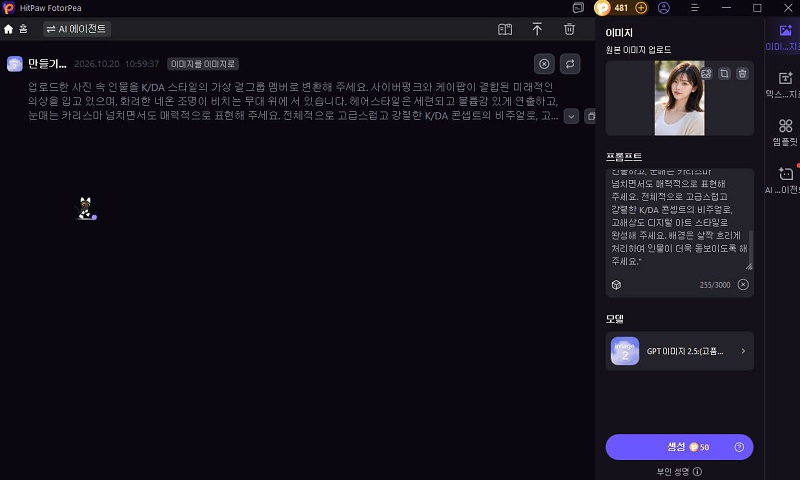The image size is (800, 480).
Task: Add credits with the plus coin icon
Action: pos(641,8)
